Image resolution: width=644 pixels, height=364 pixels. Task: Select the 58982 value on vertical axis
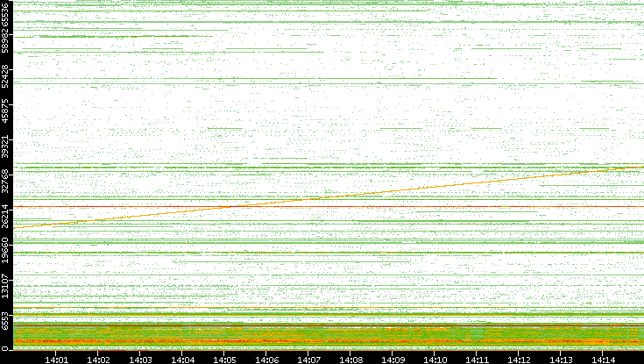(x=5, y=40)
